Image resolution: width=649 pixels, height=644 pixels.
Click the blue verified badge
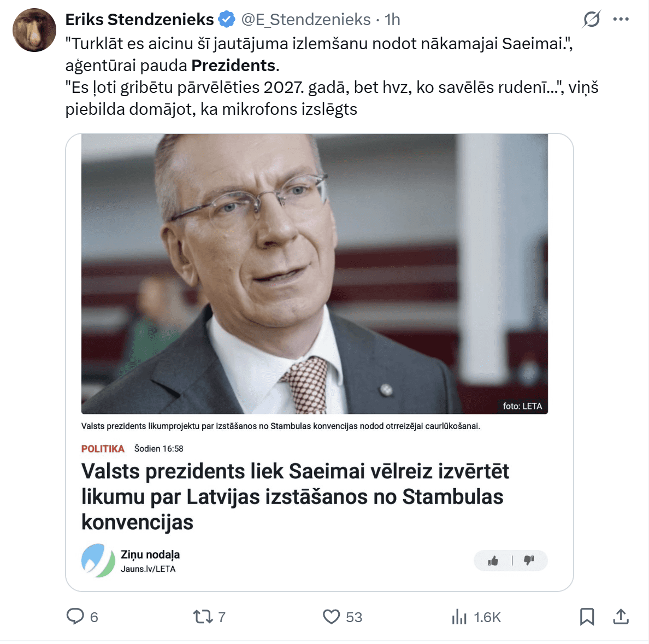pyautogui.click(x=226, y=20)
